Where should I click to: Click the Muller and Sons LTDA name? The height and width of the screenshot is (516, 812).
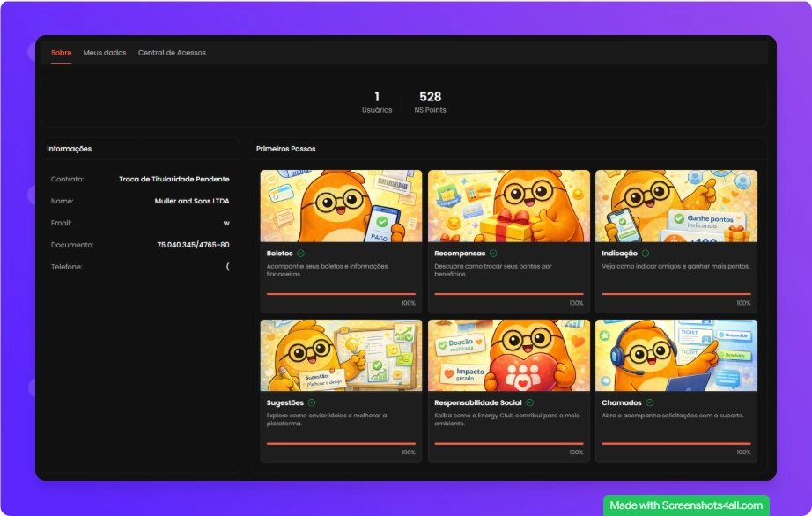point(191,201)
